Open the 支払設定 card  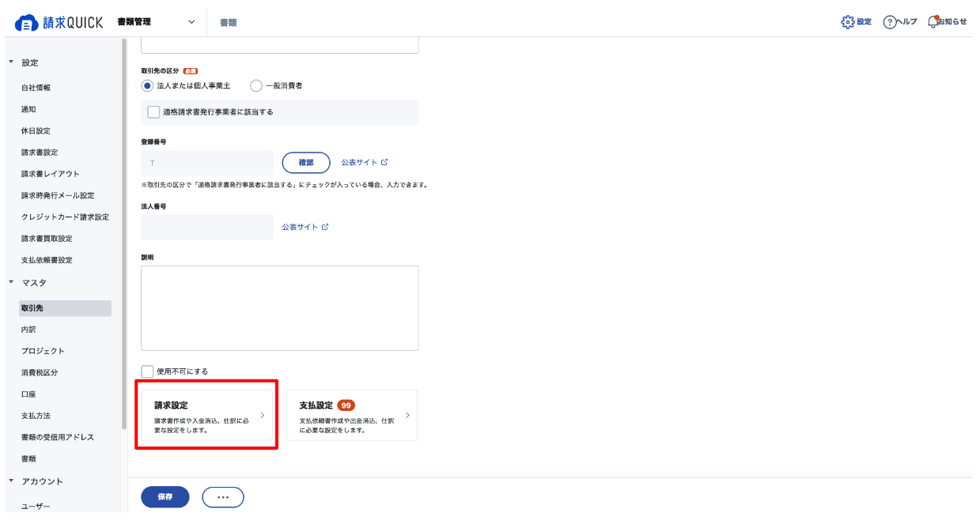tap(352, 415)
